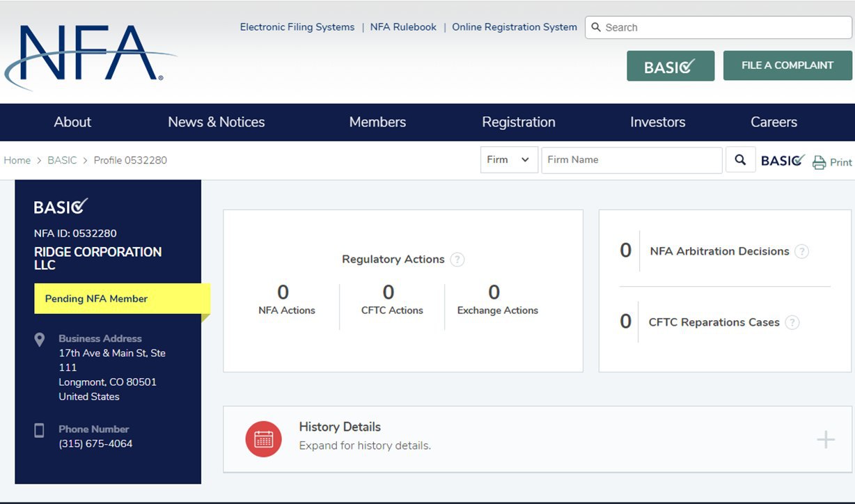The width and height of the screenshot is (855, 504).
Task: Open the Firm search type dropdown
Action: (509, 159)
